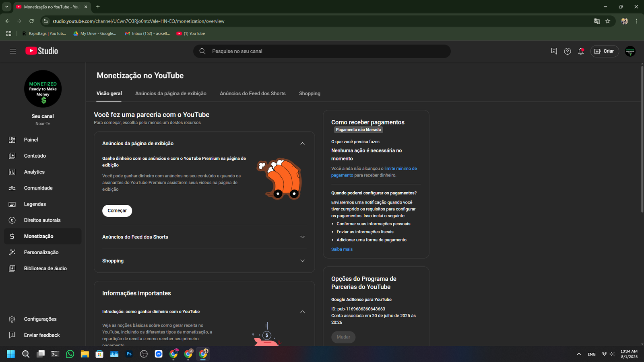Image resolution: width=644 pixels, height=362 pixels.
Task: Open the Windows Start menu
Action: point(11,354)
